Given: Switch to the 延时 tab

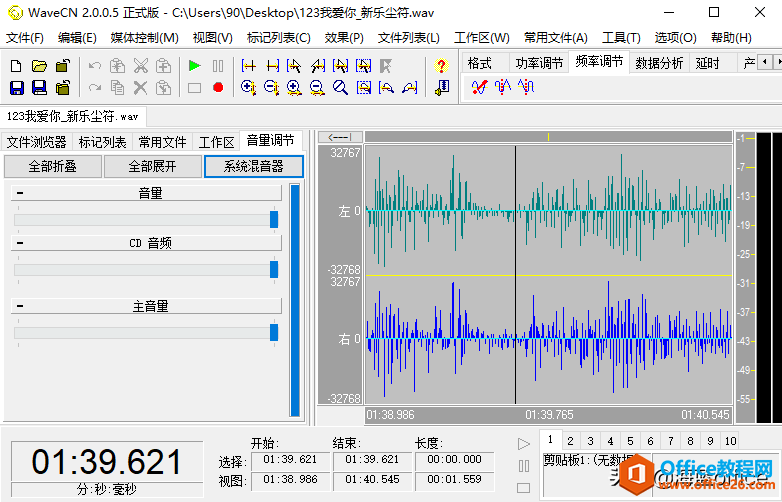Looking at the screenshot, I should pos(707,63).
